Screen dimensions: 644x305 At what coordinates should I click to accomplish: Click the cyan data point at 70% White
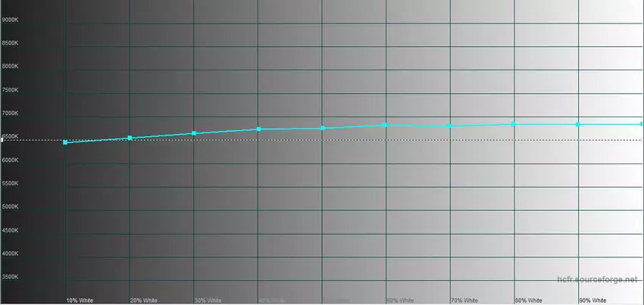(x=450, y=126)
